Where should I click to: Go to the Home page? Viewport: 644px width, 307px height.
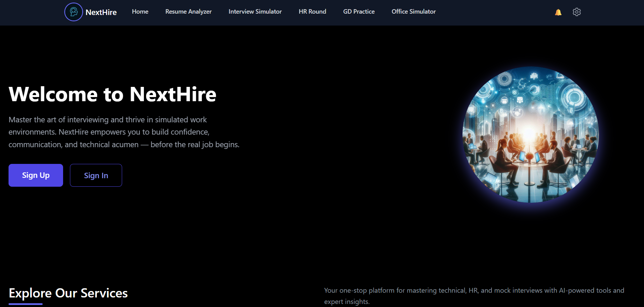(x=140, y=12)
